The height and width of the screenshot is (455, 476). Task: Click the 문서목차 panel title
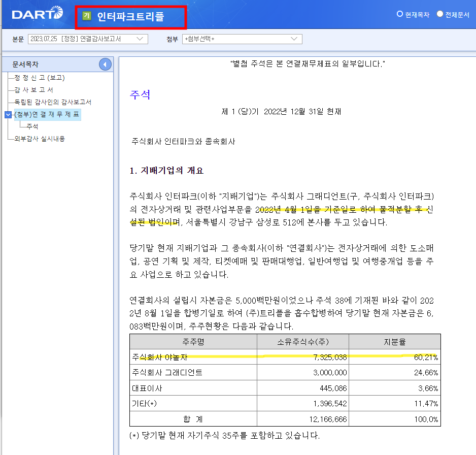pyautogui.click(x=25, y=64)
